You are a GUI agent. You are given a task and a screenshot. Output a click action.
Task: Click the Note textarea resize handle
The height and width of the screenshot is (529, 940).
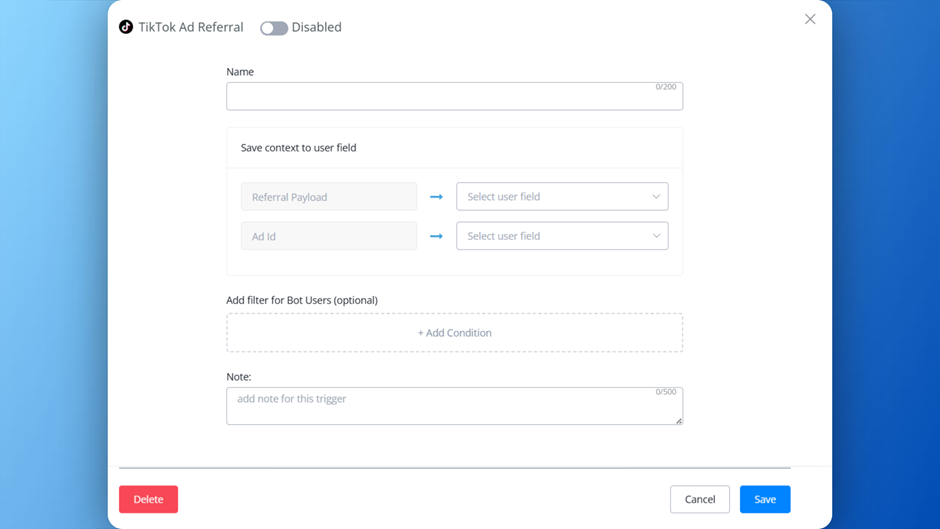pos(679,421)
